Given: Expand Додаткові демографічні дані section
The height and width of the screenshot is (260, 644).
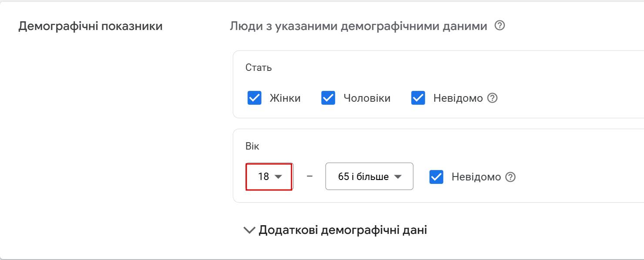Looking at the screenshot, I should (342, 230).
